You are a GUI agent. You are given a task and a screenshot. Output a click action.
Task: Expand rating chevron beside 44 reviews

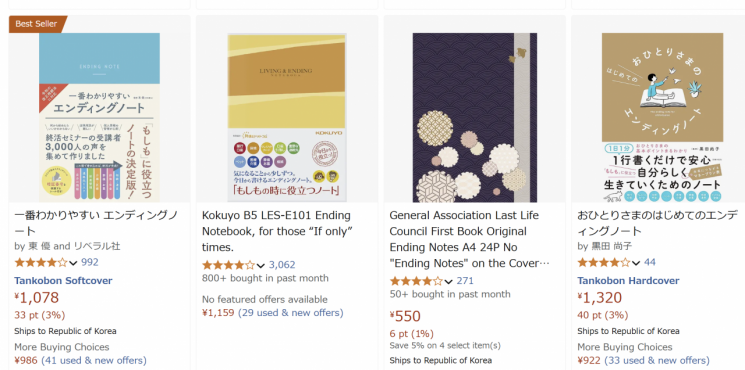(x=636, y=263)
